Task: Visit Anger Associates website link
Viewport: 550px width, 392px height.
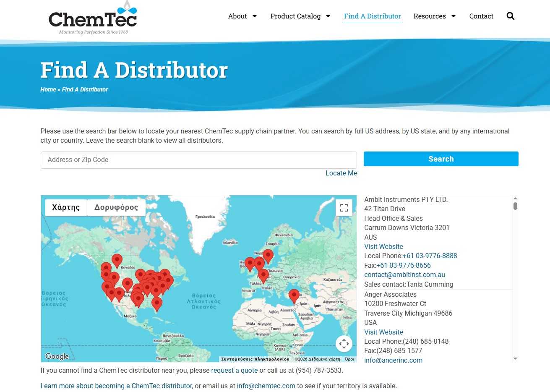Action: tap(383, 332)
